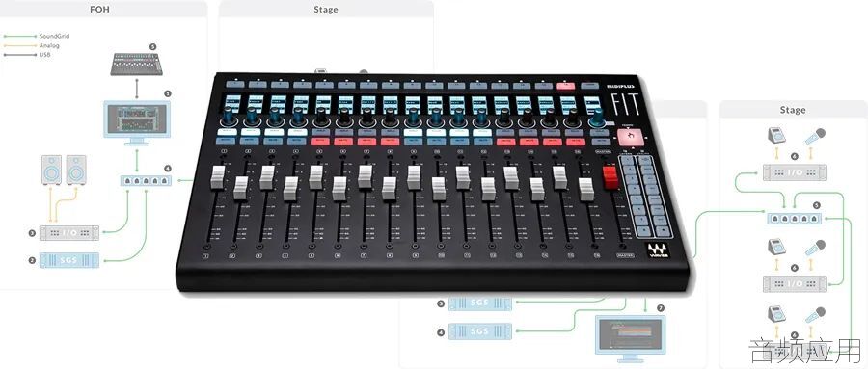Click channel 1 LCD scribble strip display

(232, 103)
